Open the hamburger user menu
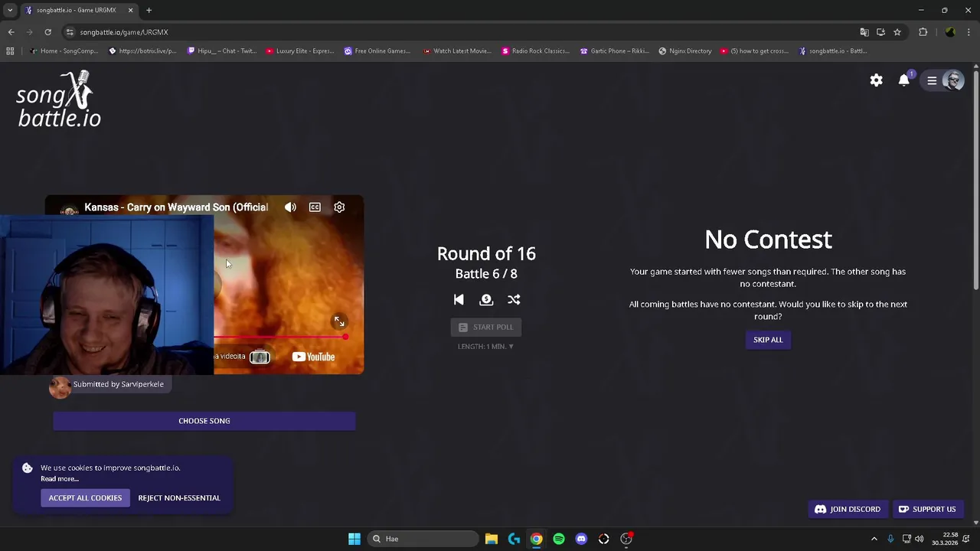980x551 pixels. click(x=932, y=80)
